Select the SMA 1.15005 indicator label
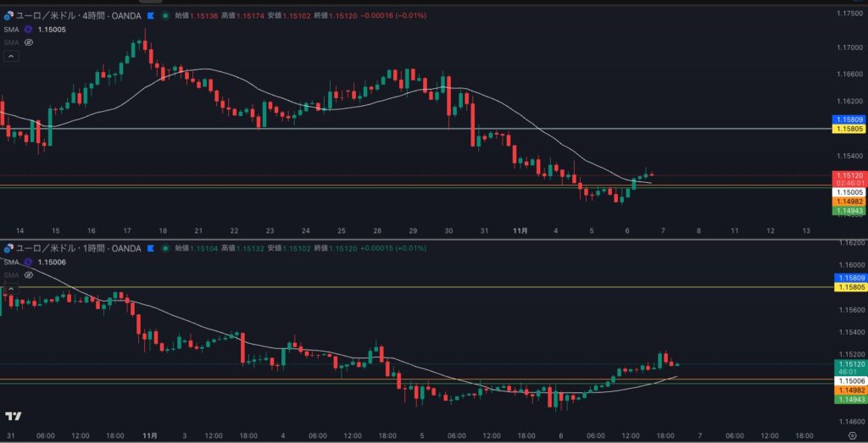The height and width of the screenshot is (443, 868). [x=51, y=29]
